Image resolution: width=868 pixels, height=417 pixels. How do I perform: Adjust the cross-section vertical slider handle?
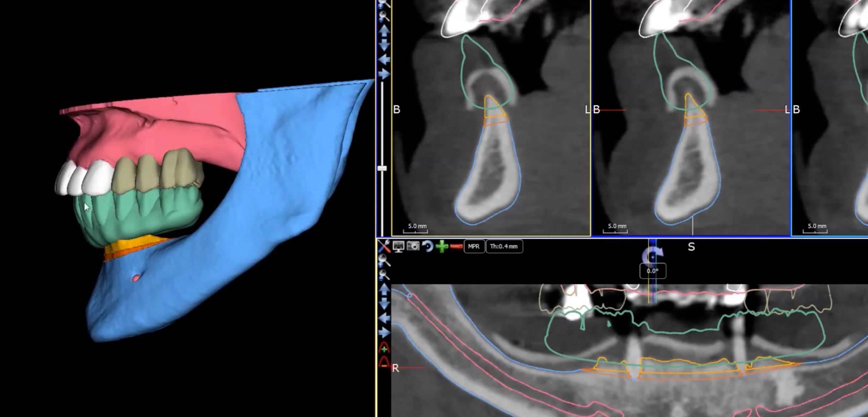(x=382, y=168)
